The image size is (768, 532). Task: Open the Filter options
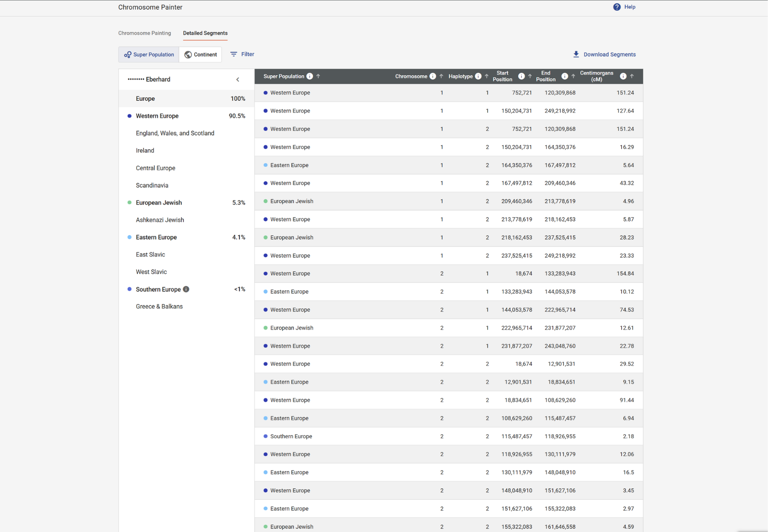(242, 54)
